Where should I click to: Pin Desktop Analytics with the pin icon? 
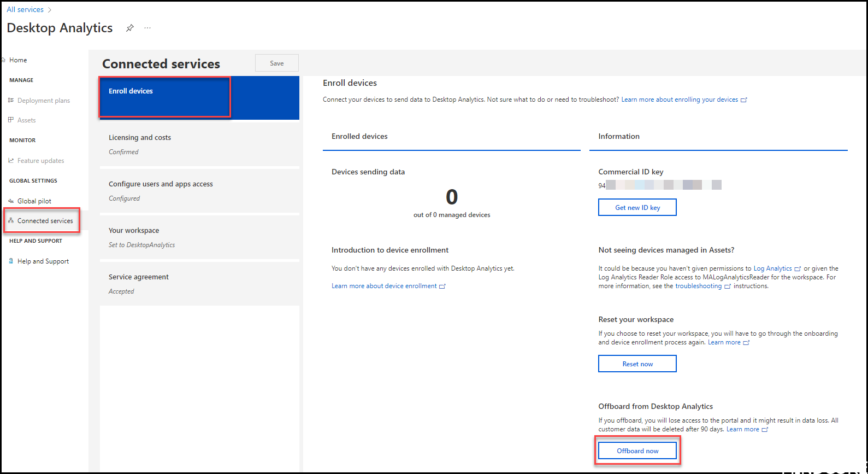[130, 28]
